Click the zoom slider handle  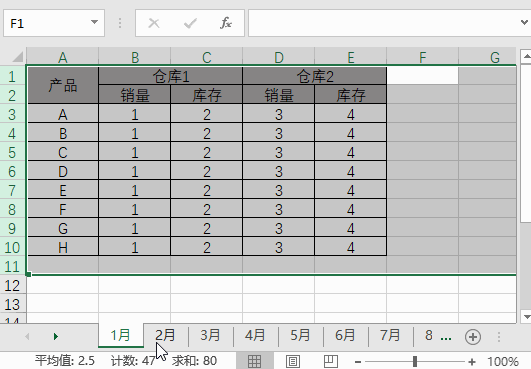click(415, 361)
